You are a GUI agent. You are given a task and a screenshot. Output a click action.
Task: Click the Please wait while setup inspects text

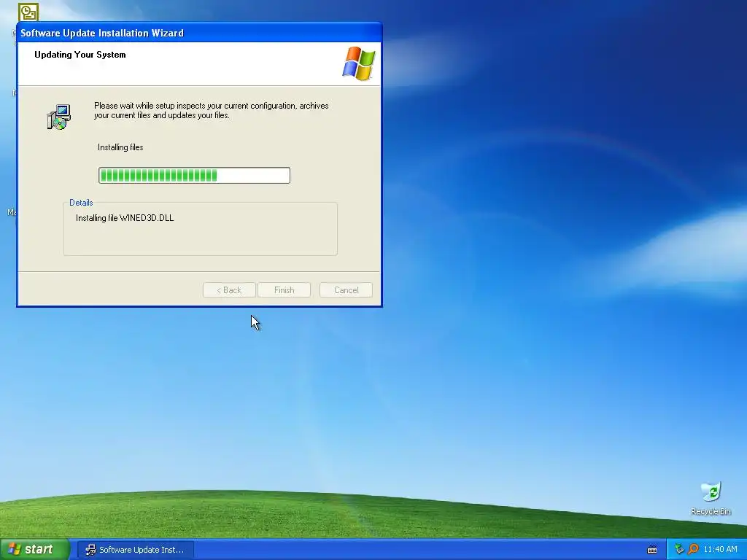[x=211, y=111]
